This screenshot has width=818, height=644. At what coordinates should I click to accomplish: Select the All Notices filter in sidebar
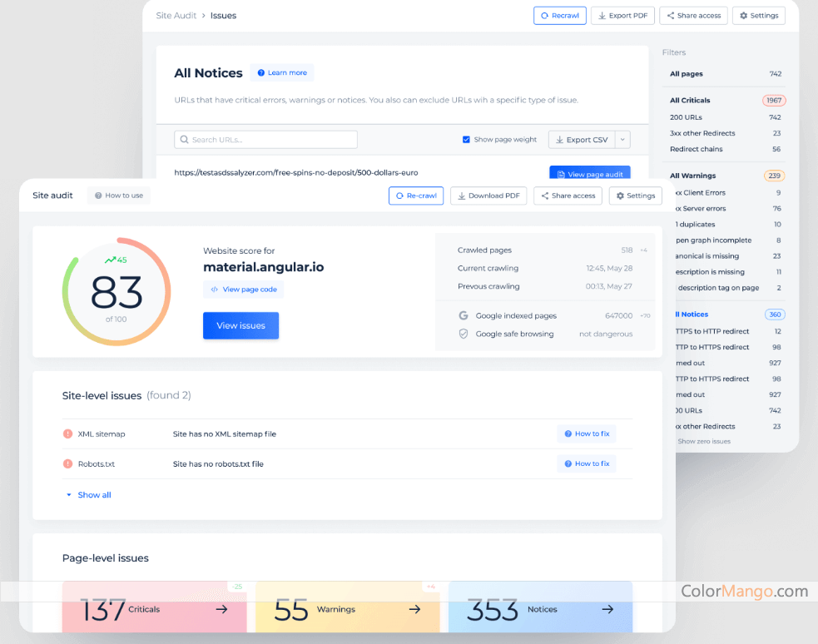692,315
